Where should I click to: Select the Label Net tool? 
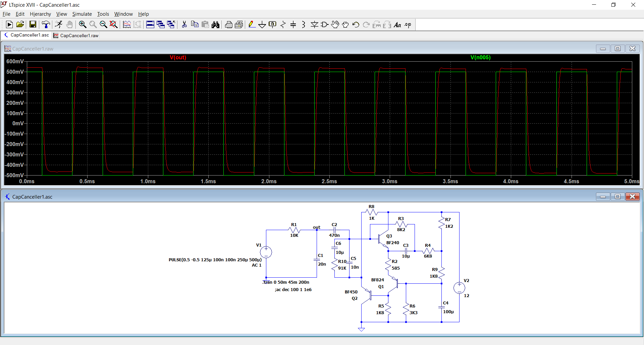coord(273,24)
